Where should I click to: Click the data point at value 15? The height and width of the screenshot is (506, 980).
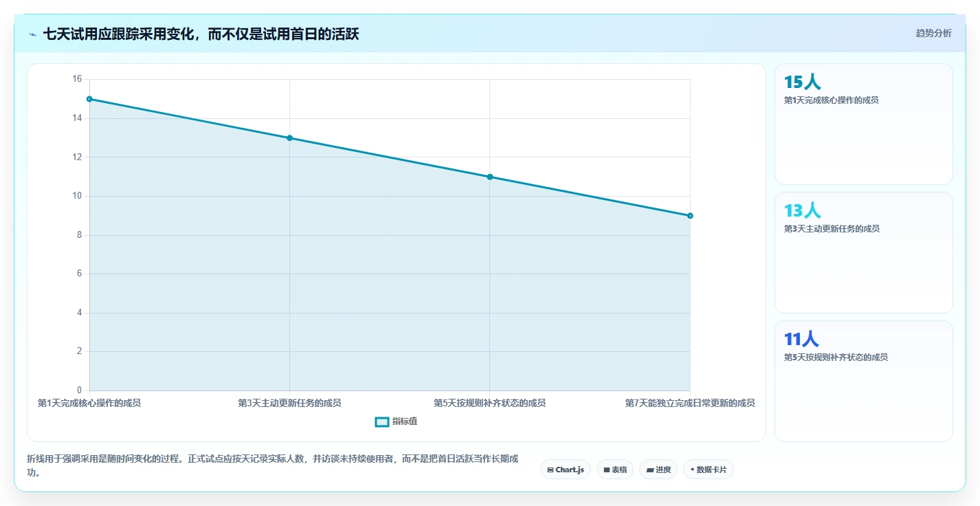tap(89, 99)
